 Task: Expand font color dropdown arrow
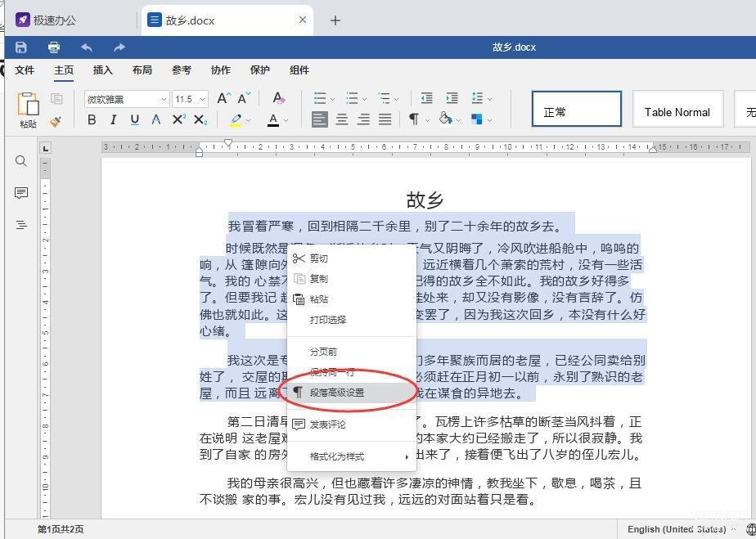click(x=286, y=120)
